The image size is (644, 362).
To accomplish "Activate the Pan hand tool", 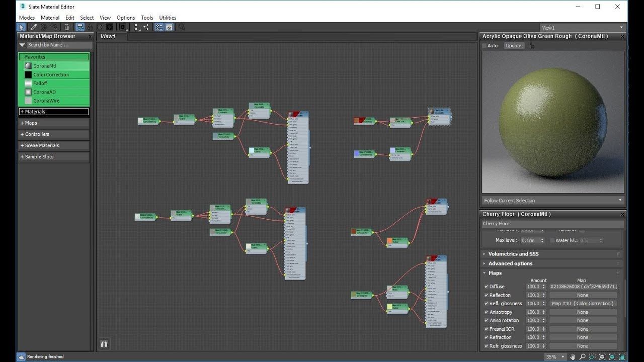I will pyautogui.click(x=573, y=356).
